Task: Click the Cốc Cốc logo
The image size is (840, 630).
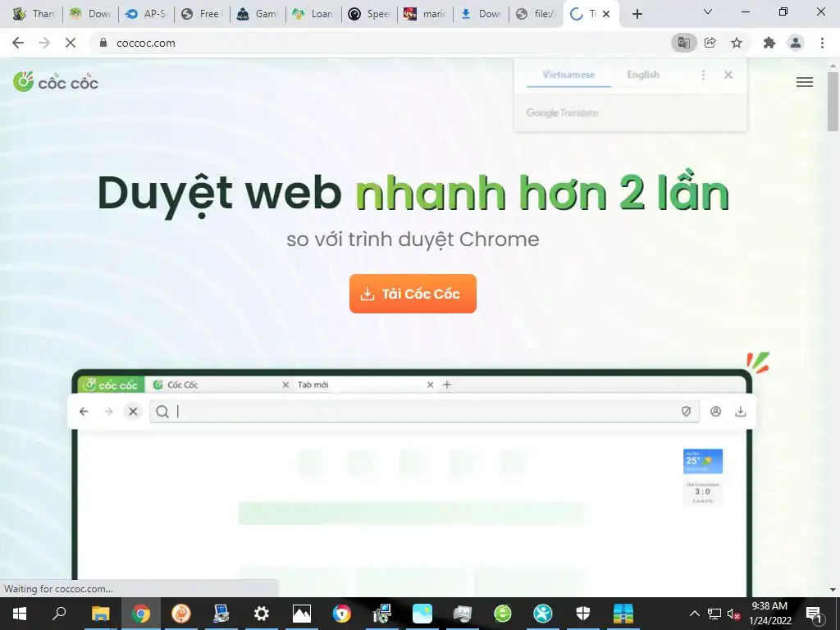Action: (56, 81)
